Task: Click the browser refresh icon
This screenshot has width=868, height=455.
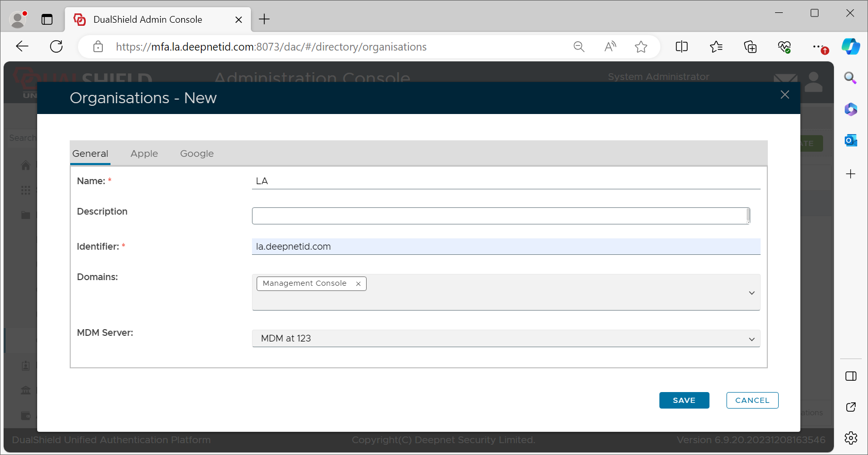Action: pyautogui.click(x=56, y=47)
